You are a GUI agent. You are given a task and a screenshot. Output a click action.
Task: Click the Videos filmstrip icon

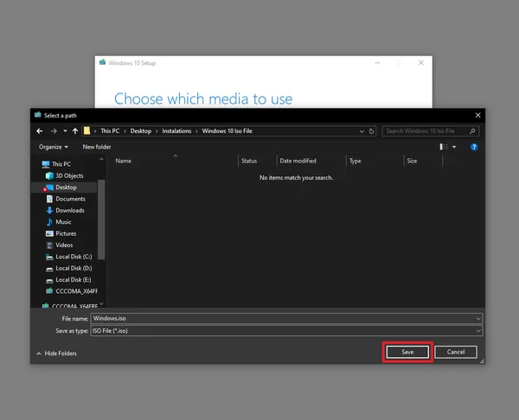(x=49, y=245)
